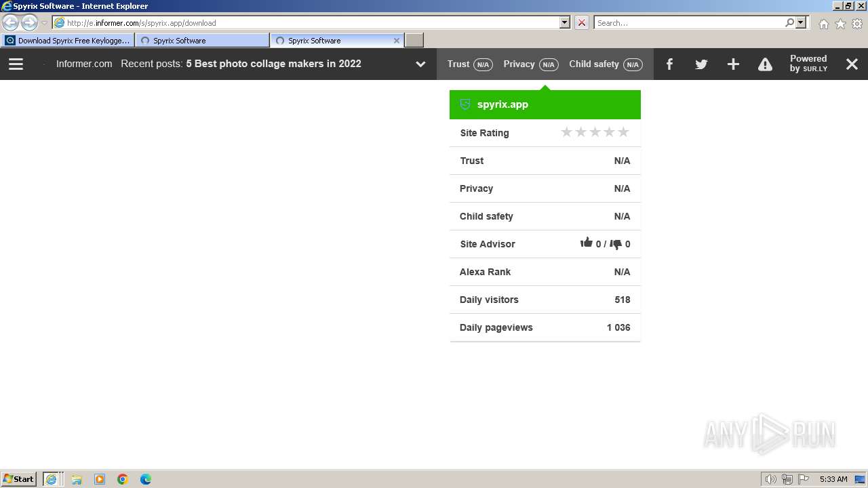Share page via the Twitter icon
Viewport: 868px width, 488px height.
pyautogui.click(x=701, y=64)
